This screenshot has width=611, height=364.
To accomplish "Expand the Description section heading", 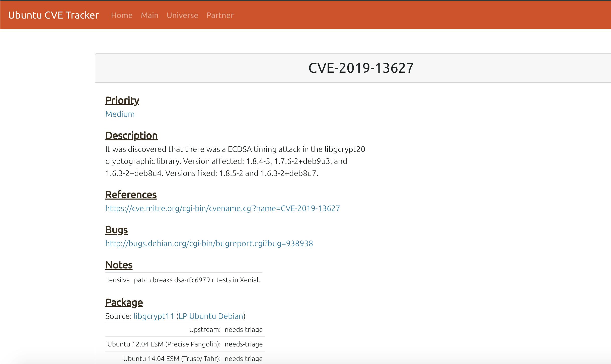I will (131, 136).
